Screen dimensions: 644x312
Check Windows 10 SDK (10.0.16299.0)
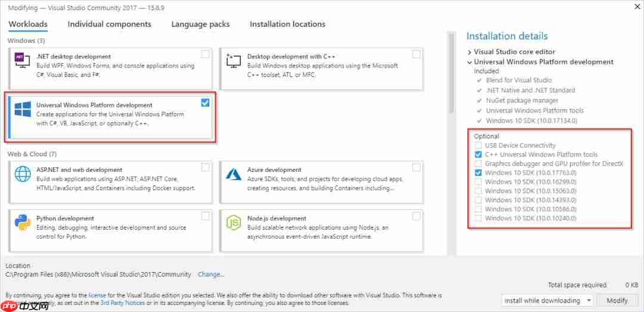[x=478, y=182]
